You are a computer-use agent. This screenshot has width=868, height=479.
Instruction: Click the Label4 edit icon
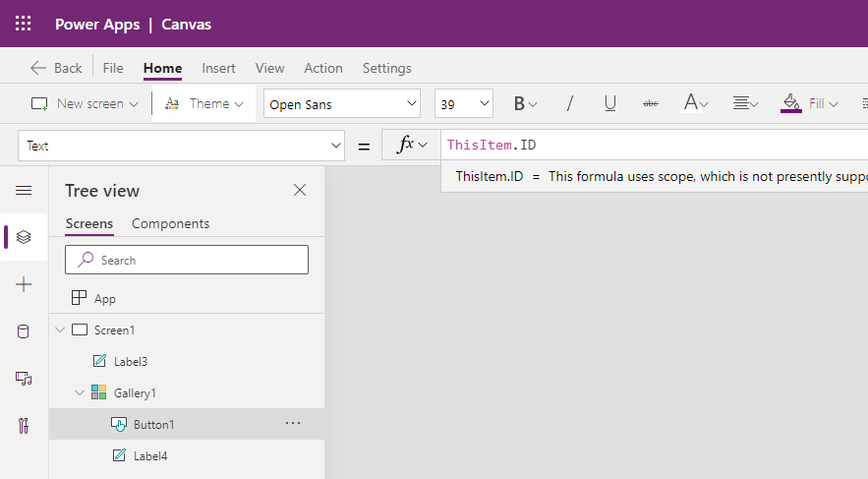coord(119,455)
